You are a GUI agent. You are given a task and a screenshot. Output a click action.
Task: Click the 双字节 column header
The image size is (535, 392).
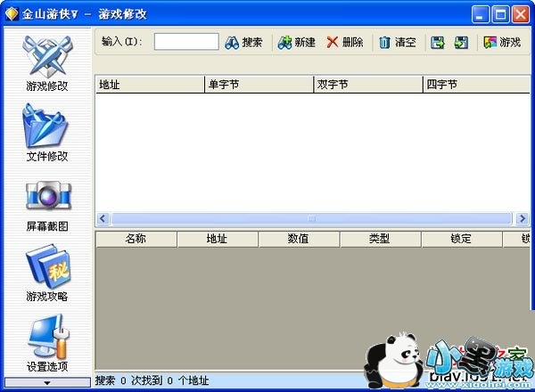(x=368, y=85)
